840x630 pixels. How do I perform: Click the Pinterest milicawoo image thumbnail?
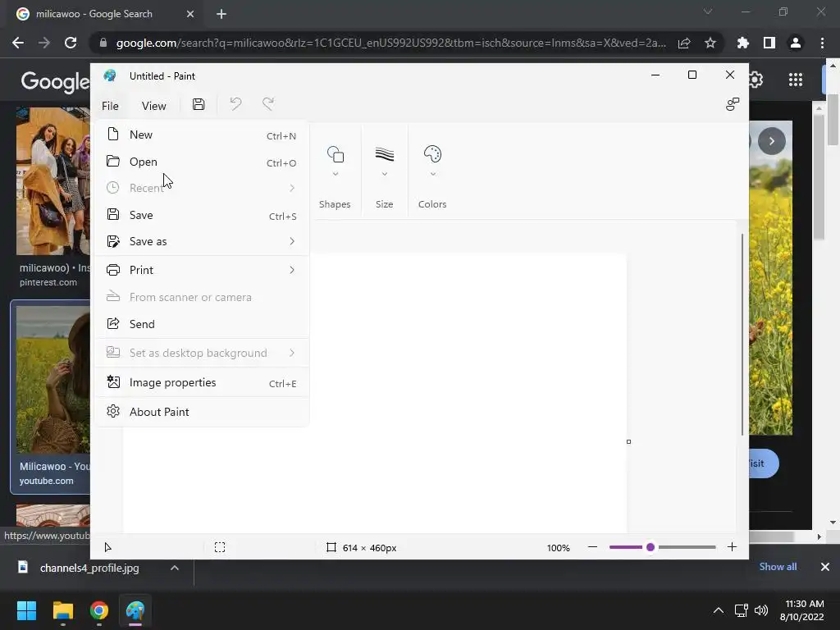53,181
